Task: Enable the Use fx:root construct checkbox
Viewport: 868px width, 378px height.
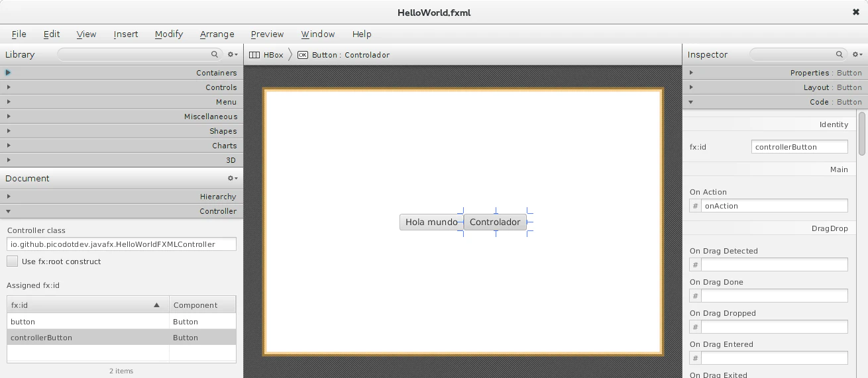Action: click(13, 261)
